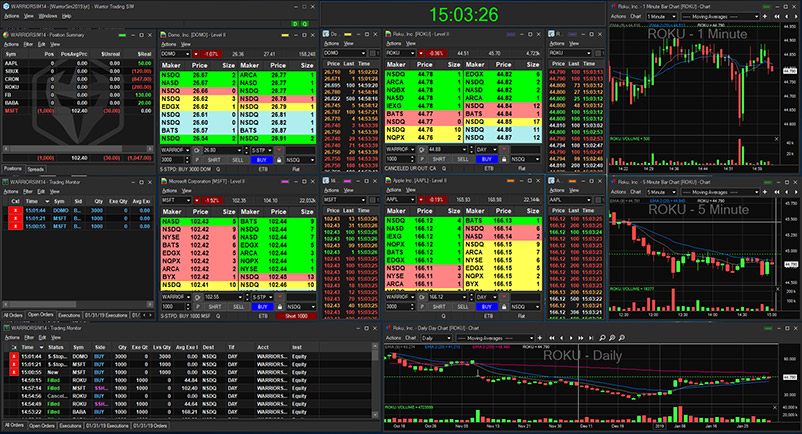Open symbol dropdown in MSFT Level II
Image resolution: width=802 pixels, height=434 pixels.
188,200
